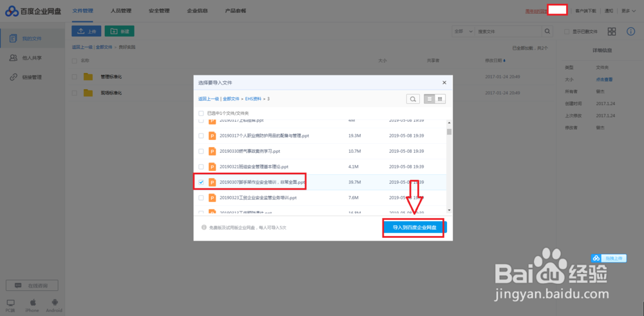Check the 管理标准化 folder checkbox
The width and height of the screenshot is (644, 316).
coord(74,77)
